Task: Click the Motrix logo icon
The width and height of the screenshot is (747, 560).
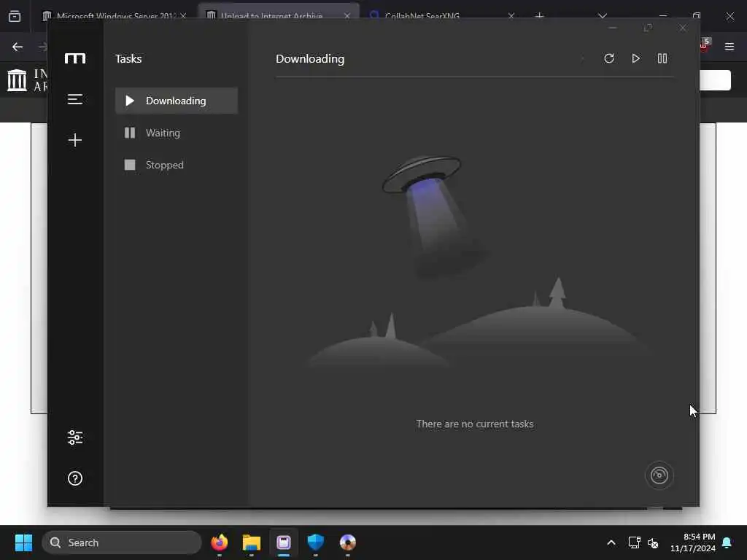Action: coord(75,58)
